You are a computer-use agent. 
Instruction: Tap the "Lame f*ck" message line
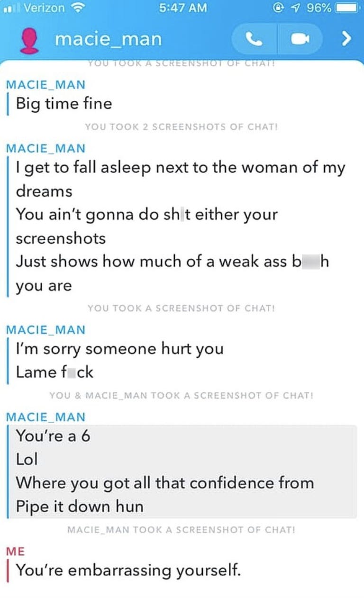pos(55,372)
